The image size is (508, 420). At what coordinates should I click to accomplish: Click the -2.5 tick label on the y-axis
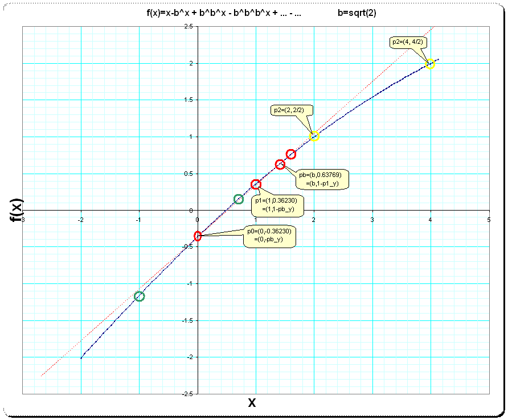coord(186,394)
